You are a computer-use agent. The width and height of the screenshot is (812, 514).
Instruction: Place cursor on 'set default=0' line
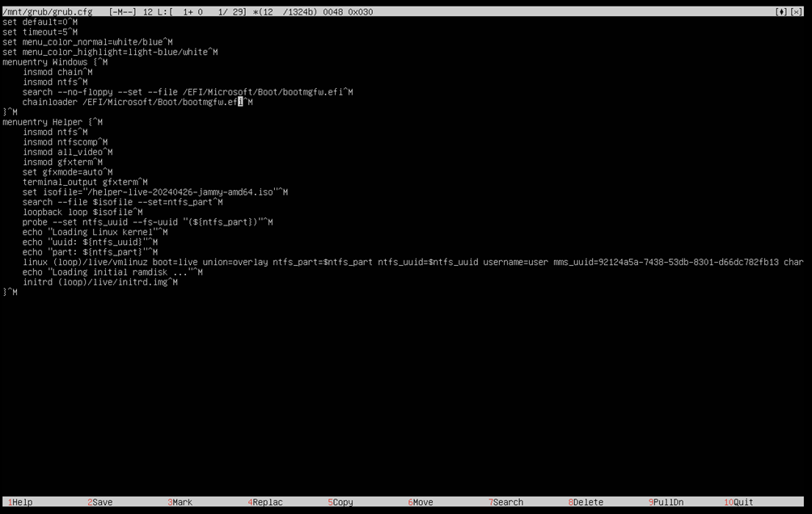(x=37, y=22)
